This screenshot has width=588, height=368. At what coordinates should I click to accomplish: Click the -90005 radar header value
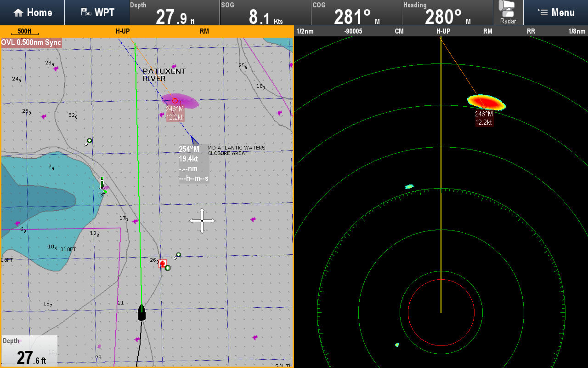tap(353, 31)
